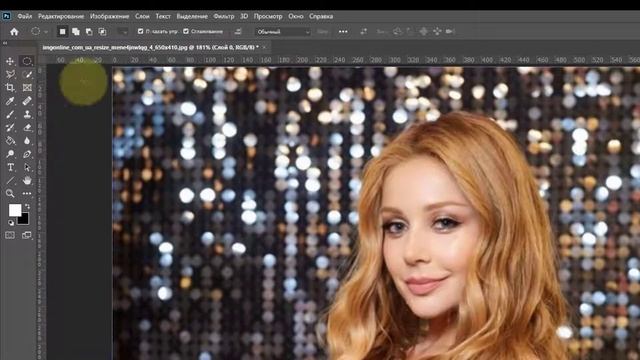Select the Frame tool
Image resolution: width=640 pixels, height=360 pixels.
click(27, 87)
